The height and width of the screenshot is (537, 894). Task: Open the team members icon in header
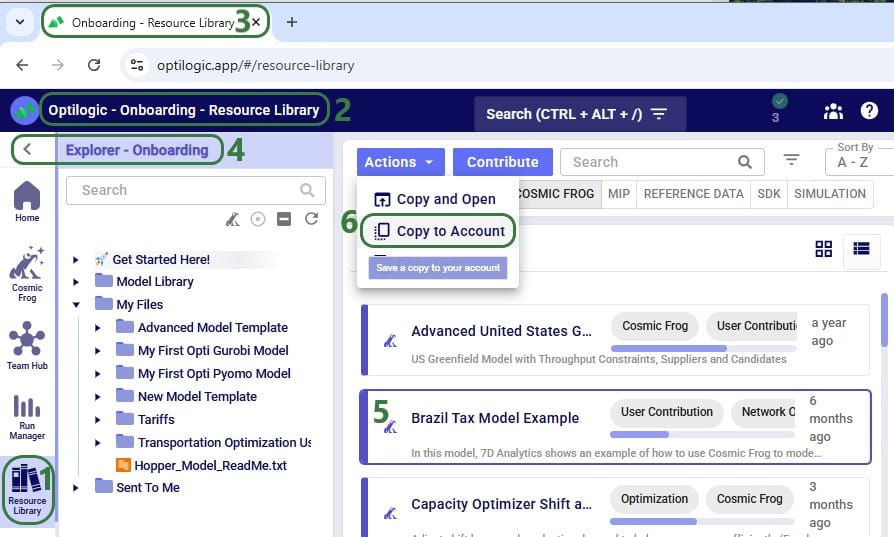pos(833,111)
